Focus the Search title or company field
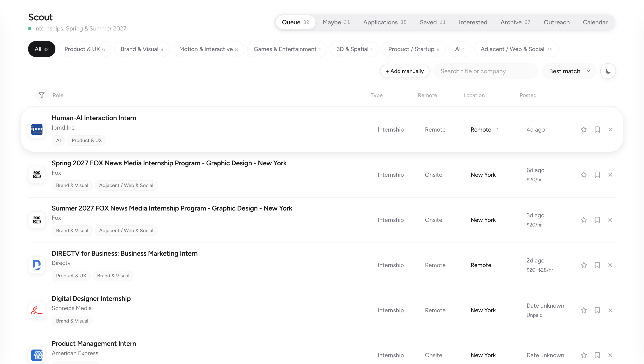Viewport: 644px width, 364px height. pos(485,71)
